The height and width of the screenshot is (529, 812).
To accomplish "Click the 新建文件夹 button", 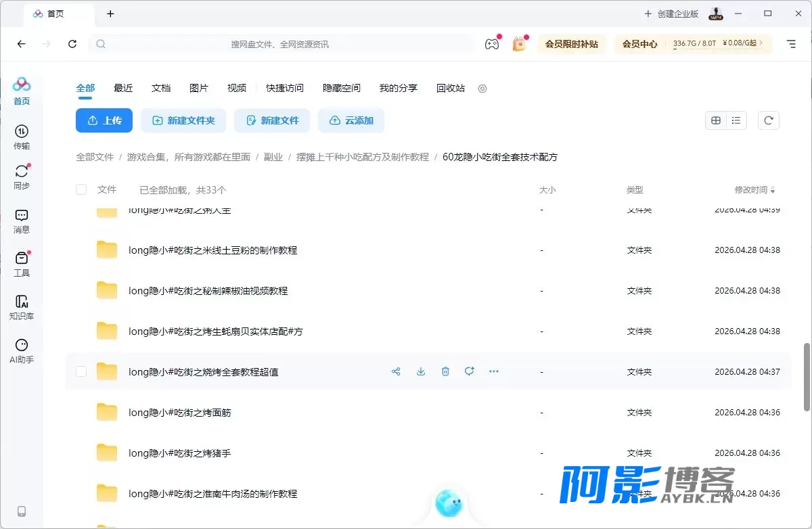I will pyautogui.click(x=183, y=120).
